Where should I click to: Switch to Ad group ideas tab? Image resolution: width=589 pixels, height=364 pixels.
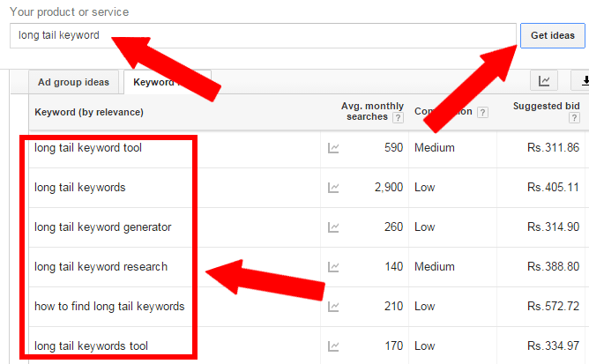tap(74, 82)
